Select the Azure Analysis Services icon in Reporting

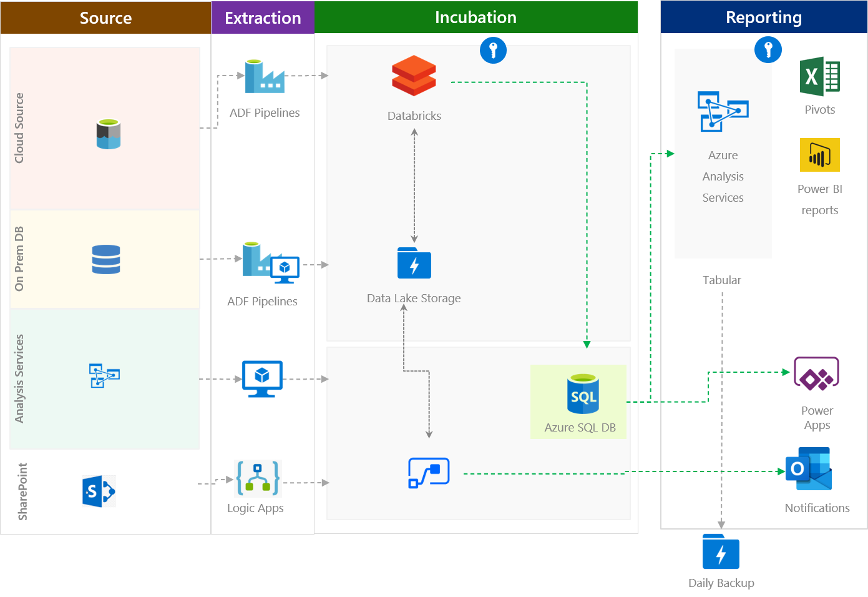click(x=723, y=112)
